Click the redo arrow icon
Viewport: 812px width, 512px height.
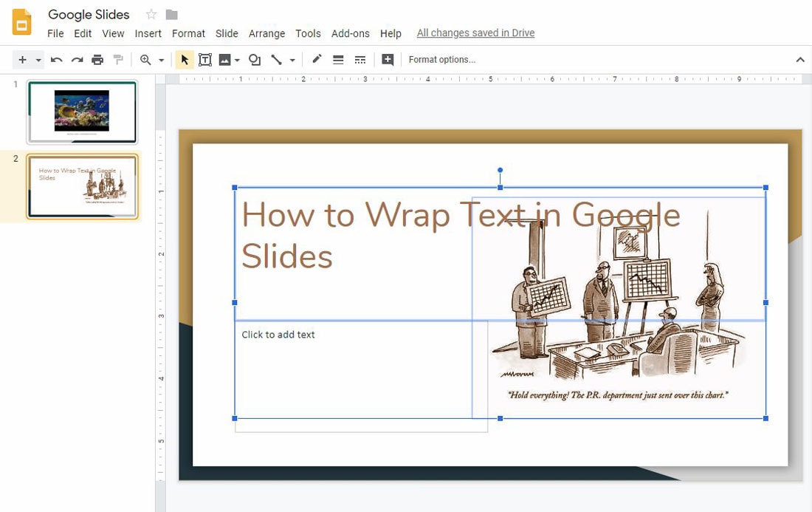click(x=78, y=60)
